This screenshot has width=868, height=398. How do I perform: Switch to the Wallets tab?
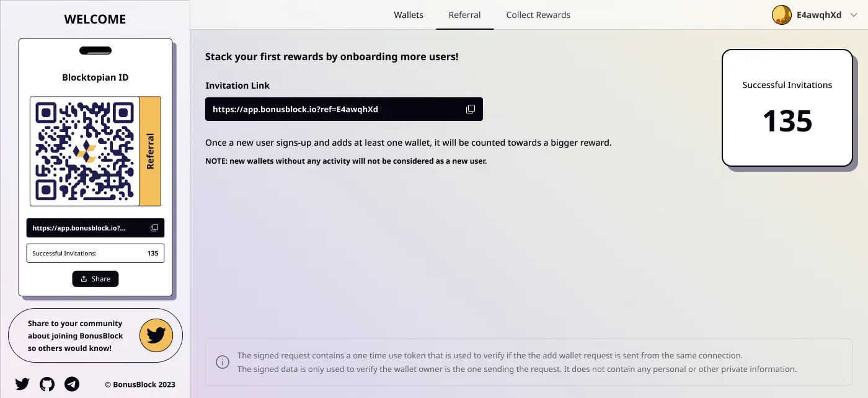(x=409, y=15)
